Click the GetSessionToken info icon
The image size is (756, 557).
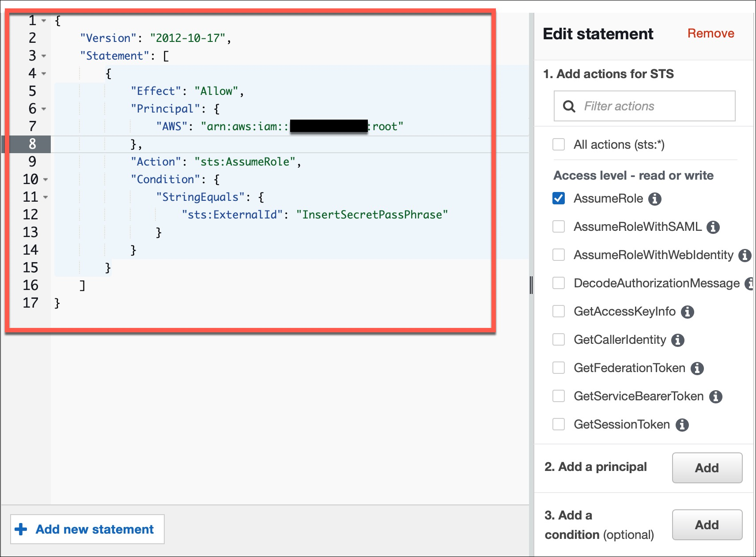[x=682, y=425]
